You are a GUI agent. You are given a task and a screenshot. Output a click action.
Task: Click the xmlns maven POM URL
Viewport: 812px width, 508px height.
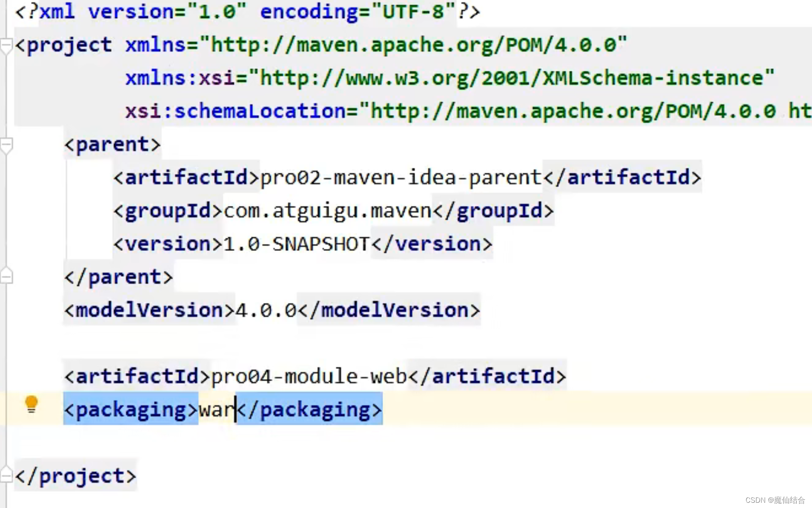tap(413, 45)
